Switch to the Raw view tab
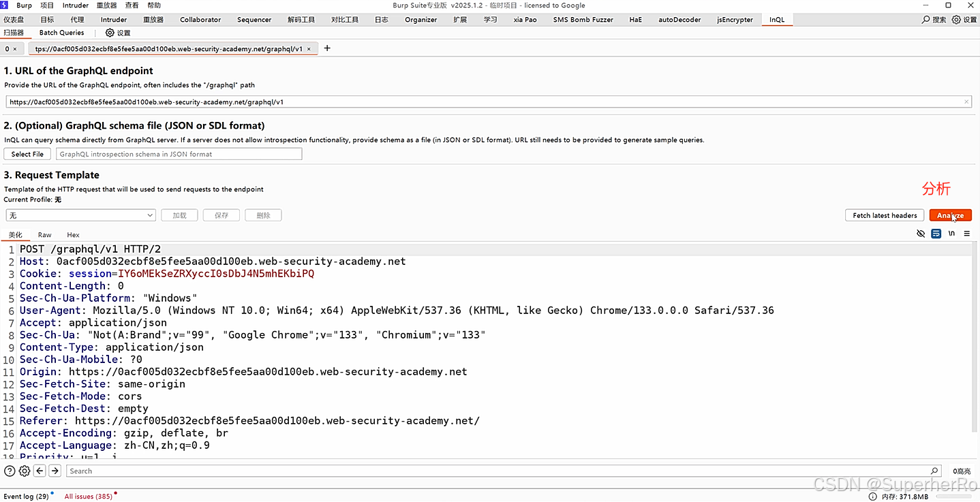Viewport: 980px width, 502px height. pos(44,234)
